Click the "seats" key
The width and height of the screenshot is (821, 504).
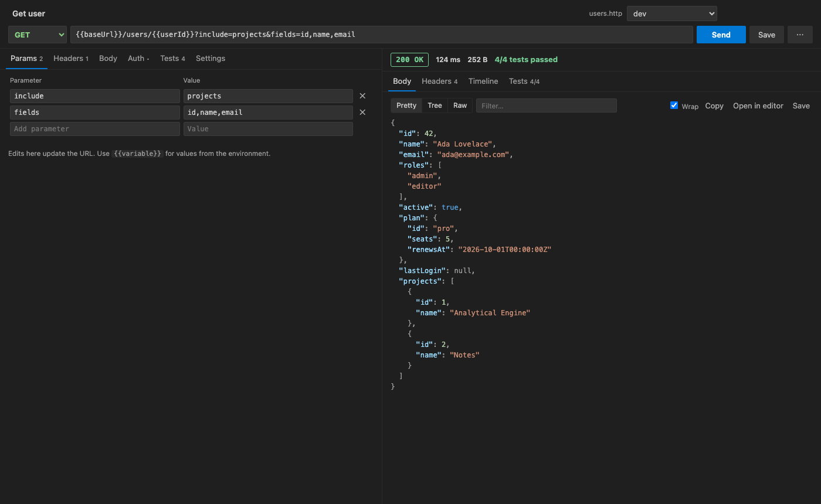422,239
